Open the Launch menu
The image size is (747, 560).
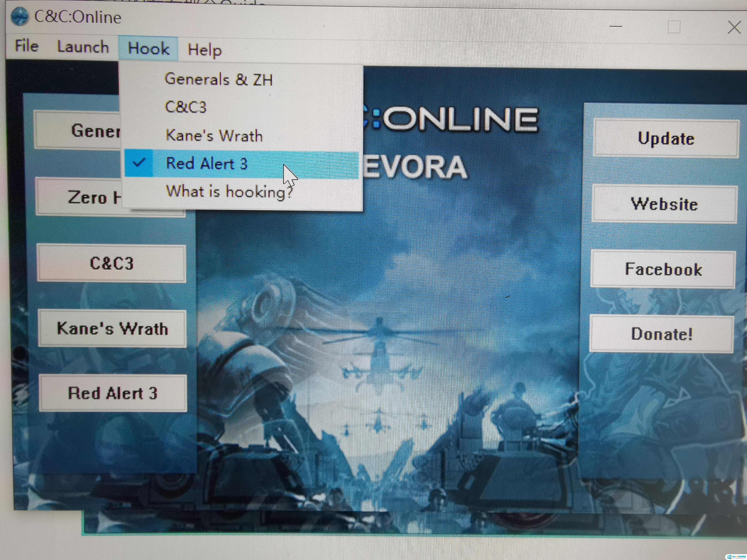click(83, 47)
